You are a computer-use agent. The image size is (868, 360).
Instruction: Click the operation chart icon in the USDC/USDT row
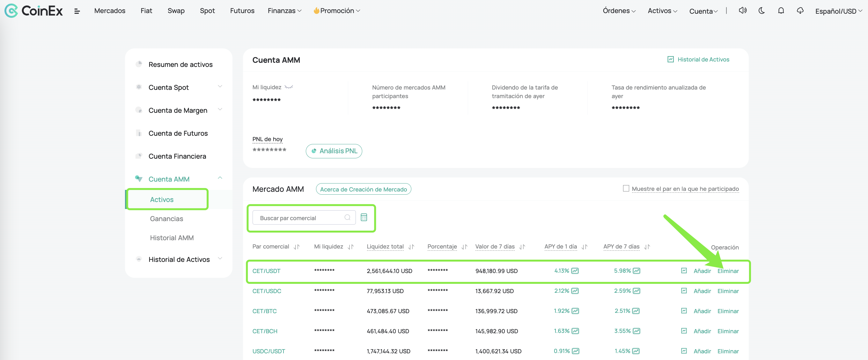(x=684, y=350)
